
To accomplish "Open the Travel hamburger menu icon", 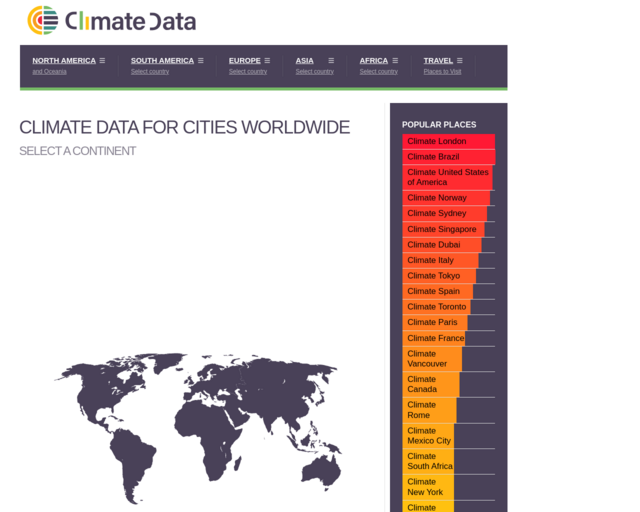I will [x=460, y=60].
